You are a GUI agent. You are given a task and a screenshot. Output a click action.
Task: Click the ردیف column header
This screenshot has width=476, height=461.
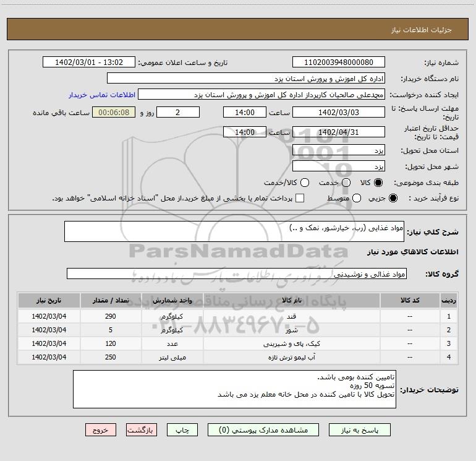coord(449,300)
